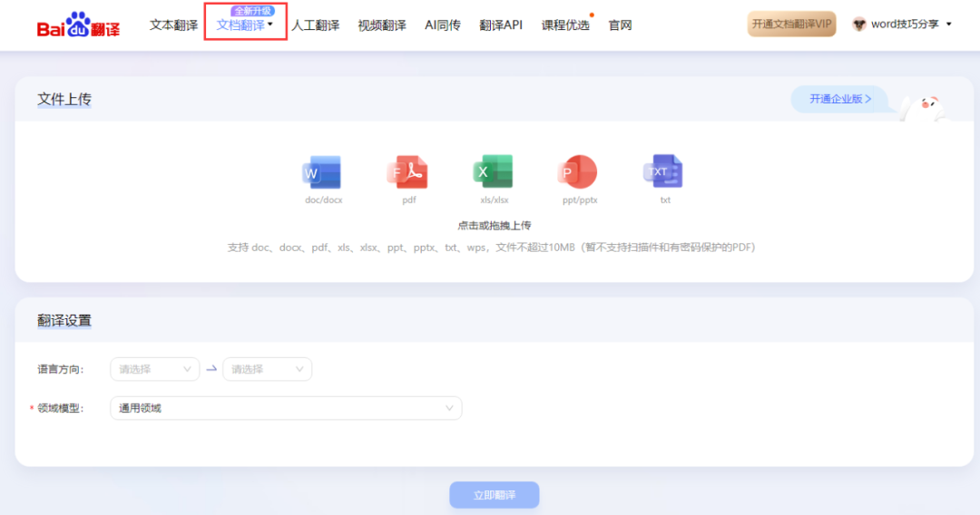Viewport: 980px width, 515px height.
Task: Open the 翻译API tab
Action: click(x=501, y=25)
